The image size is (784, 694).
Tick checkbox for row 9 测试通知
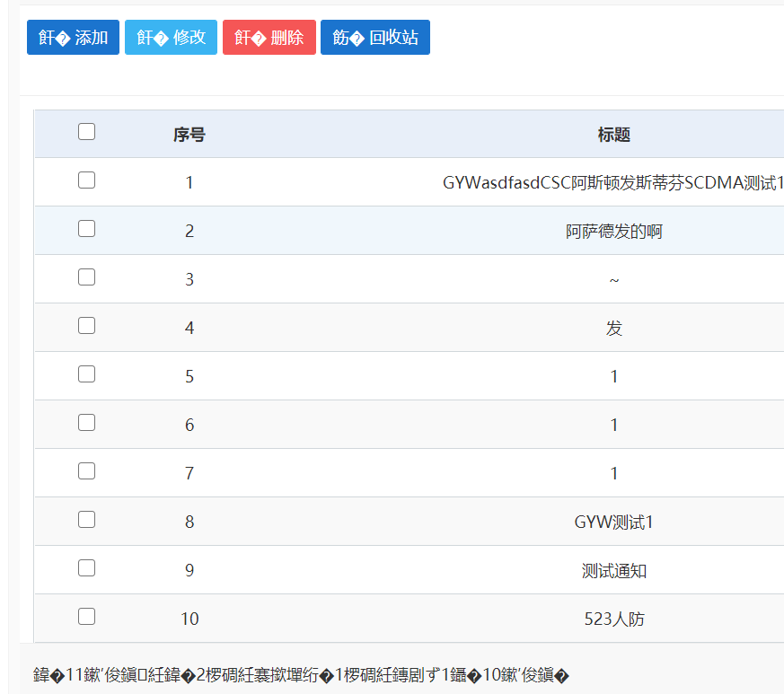click(86, 568)
